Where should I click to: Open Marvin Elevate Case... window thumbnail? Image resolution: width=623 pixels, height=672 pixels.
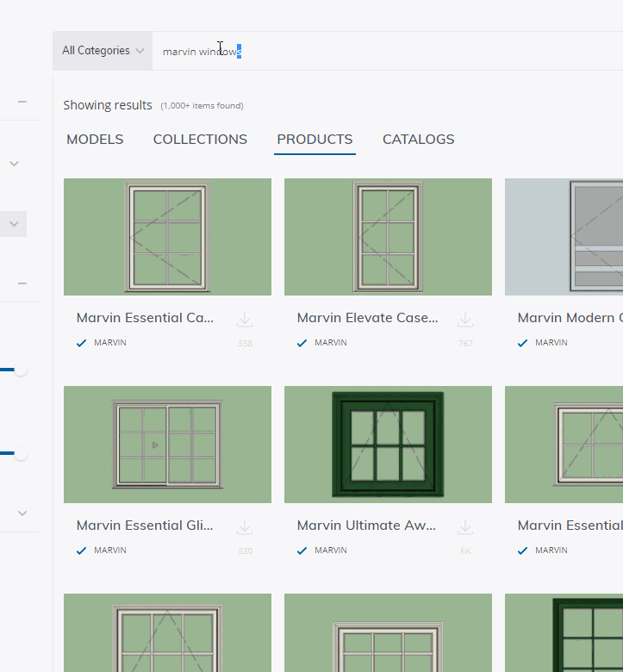pos(388,237)
